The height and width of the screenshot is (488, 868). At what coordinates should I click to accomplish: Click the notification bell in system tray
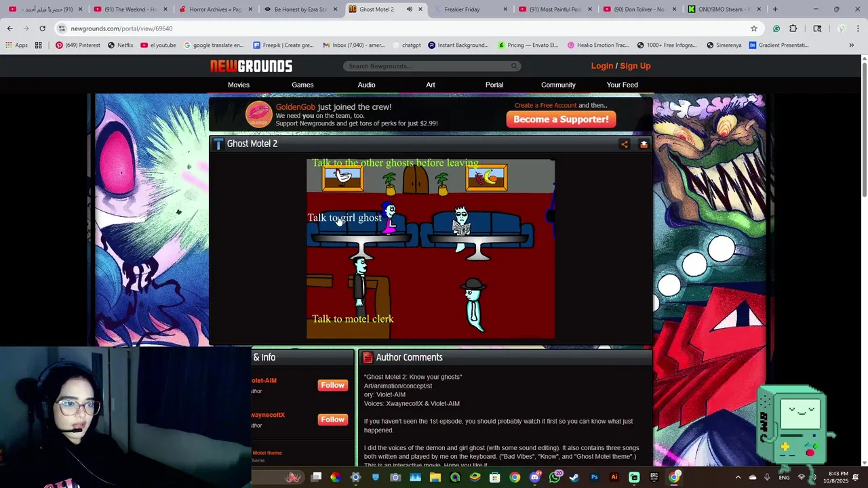click(856, 477)
